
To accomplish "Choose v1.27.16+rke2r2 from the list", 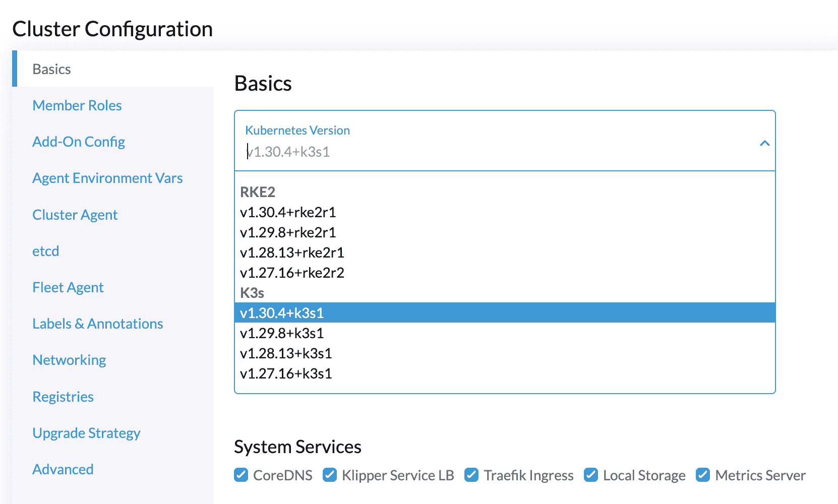I will click(505, 273).
